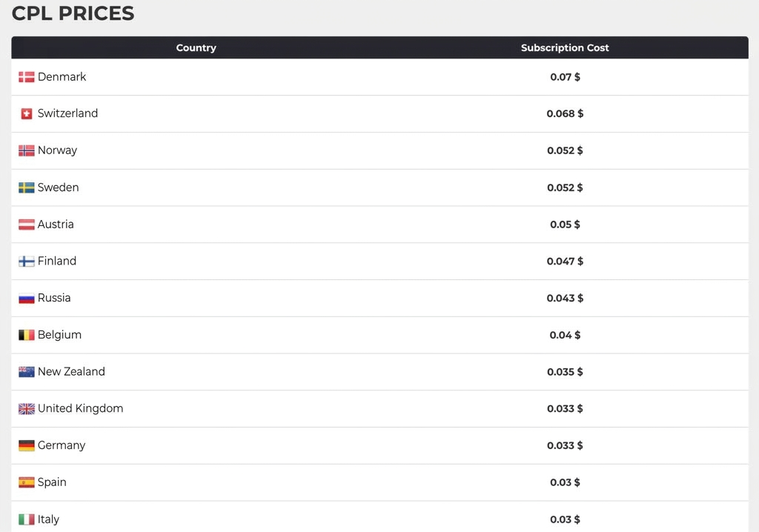
Task: Select Switzerland's 0.068 $ price
Action: click(x=565, y=114)
